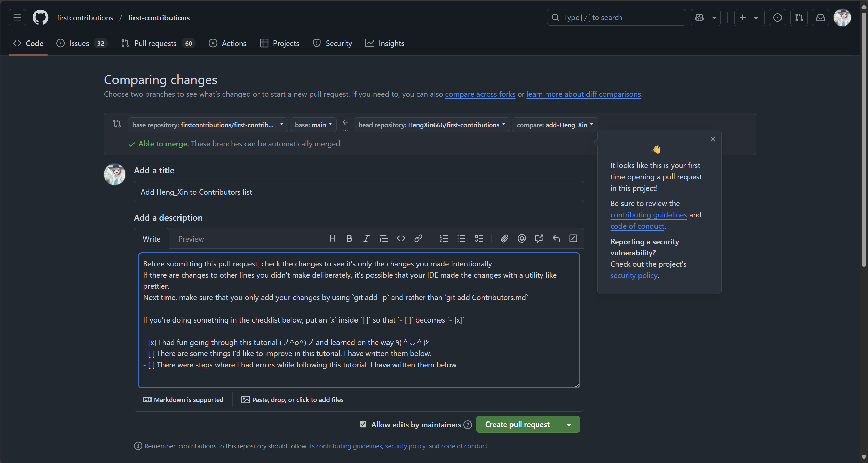Click the Italic formatting icon
The image size is (868, 463).
[366, 238]
